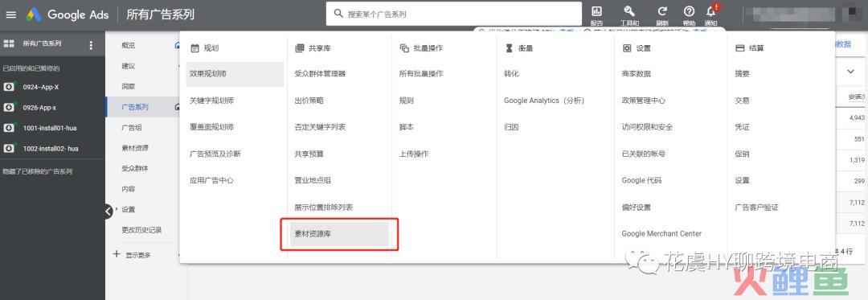Open 应用广告中心
Viewport: 868px width, 300px height.
click(x=211, y=180)
